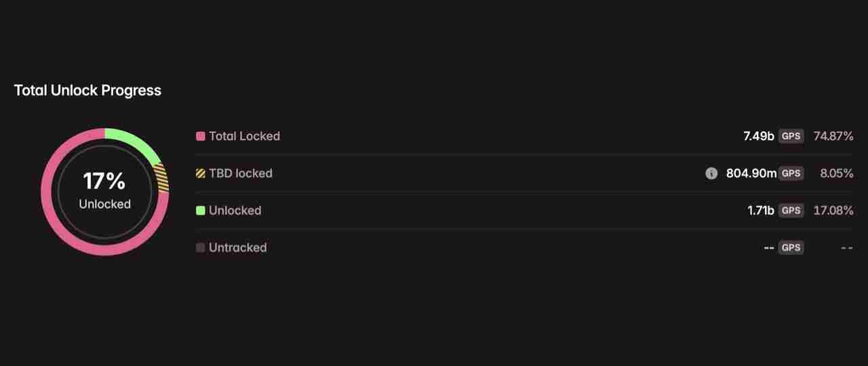Click the green Unlocked legend swatch

(200, 211)
